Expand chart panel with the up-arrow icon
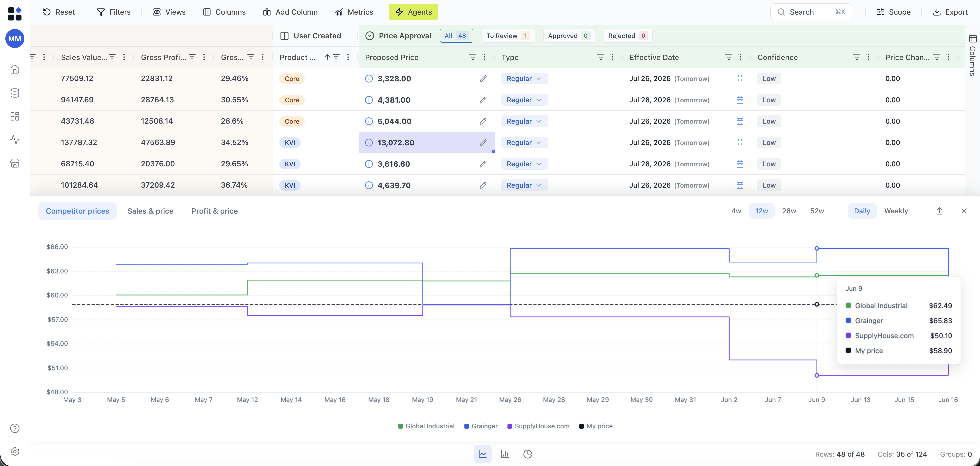 [939, 211]
